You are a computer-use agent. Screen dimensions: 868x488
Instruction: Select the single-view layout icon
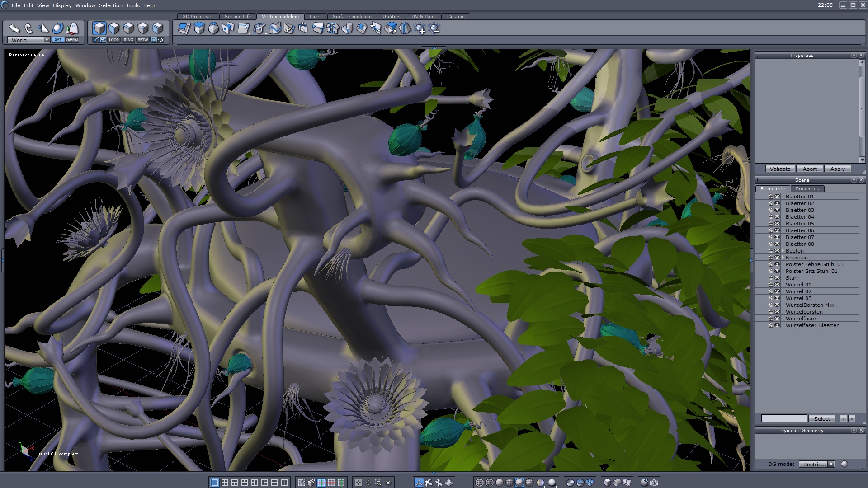[215, 483]
